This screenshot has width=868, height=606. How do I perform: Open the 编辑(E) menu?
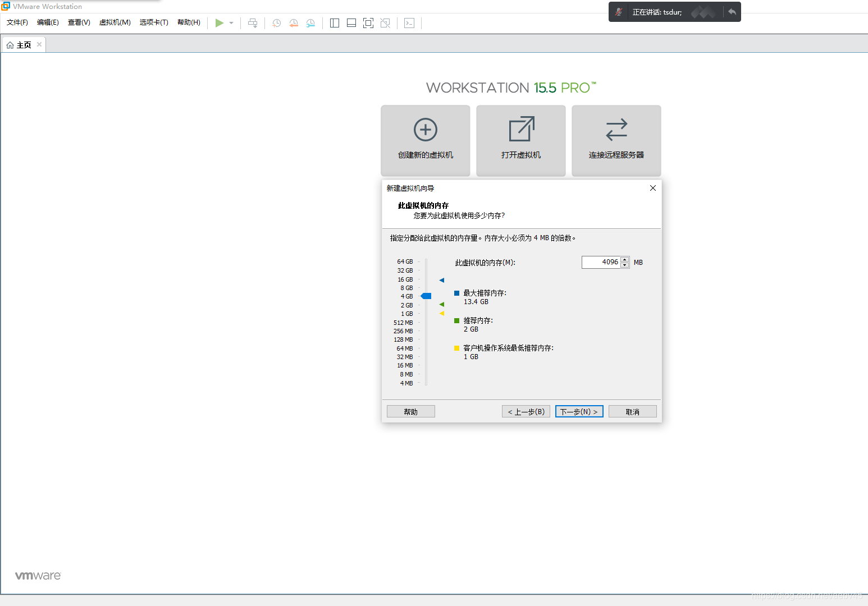48,22
